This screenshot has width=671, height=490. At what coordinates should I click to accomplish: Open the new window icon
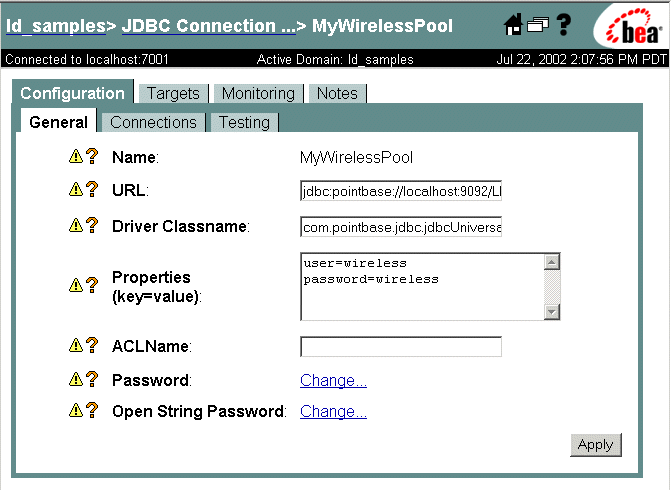click(538, 25)
